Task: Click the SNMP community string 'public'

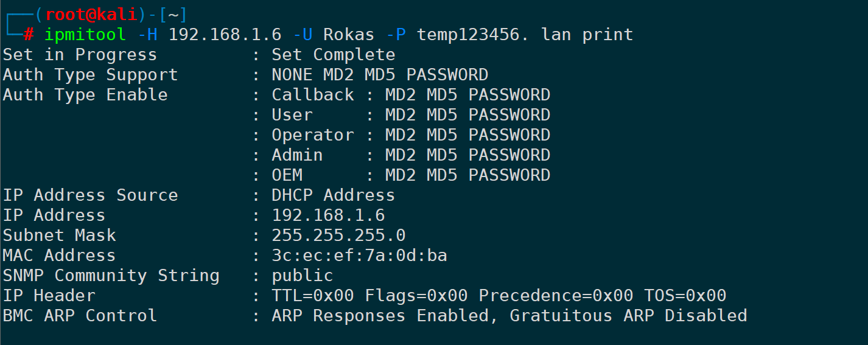Action: (x=302, y=276)
